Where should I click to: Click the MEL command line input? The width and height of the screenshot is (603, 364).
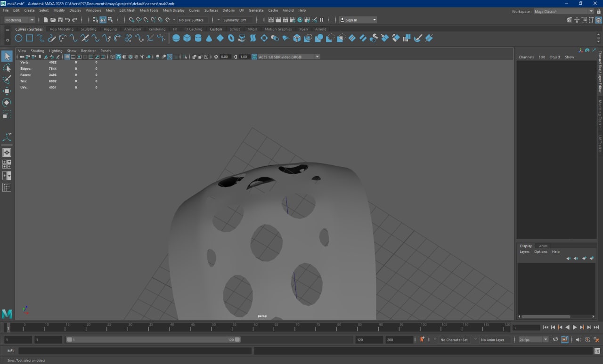click(135, 351)
